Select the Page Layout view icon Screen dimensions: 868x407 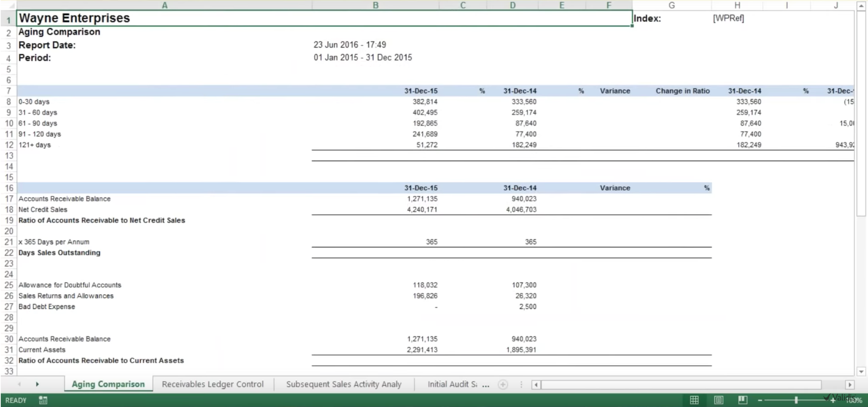(x=719, y=400)
